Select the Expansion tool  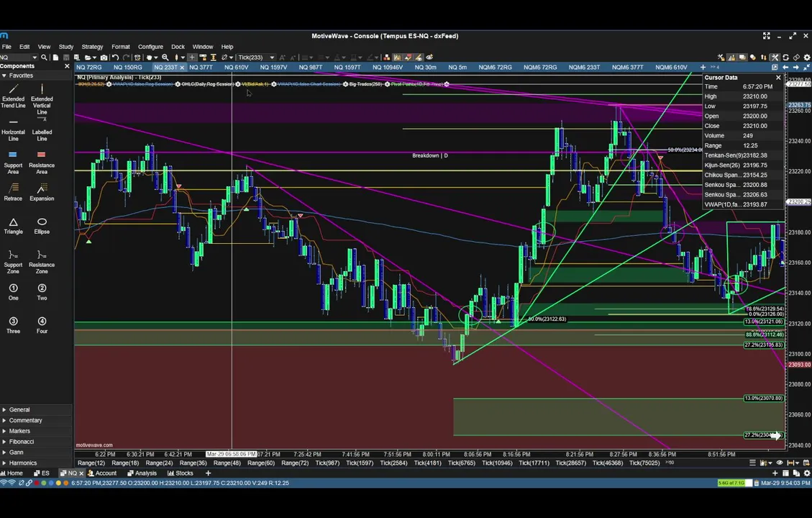point(42,192)
